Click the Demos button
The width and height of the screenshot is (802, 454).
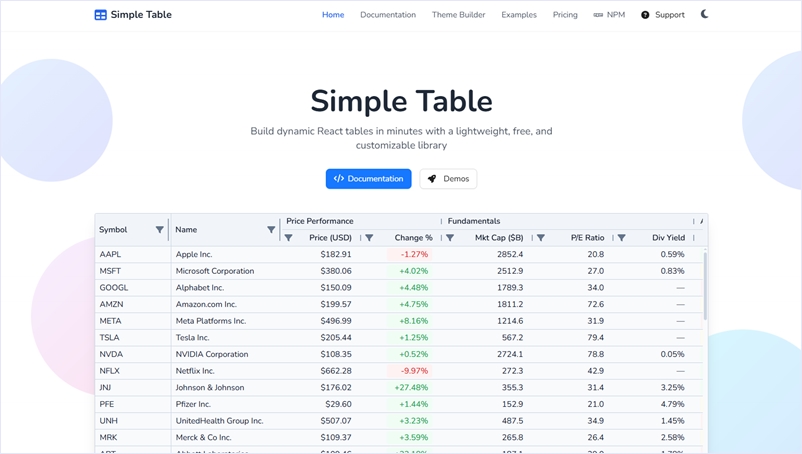[448, 179]
